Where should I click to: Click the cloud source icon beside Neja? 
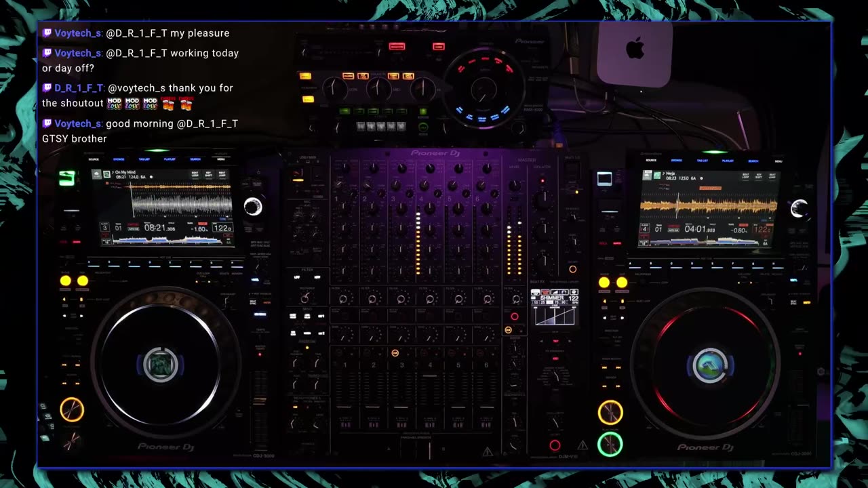coord(648,176)
